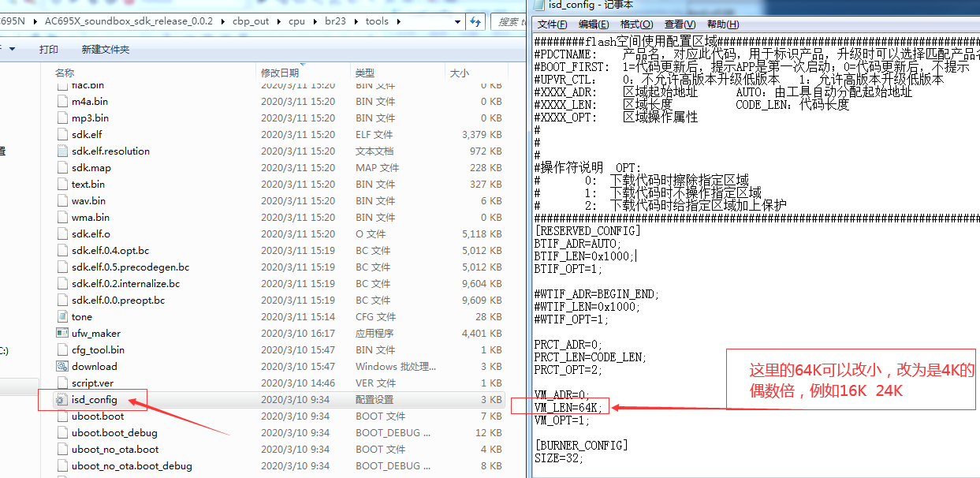
Task: Open the 帮助(H) menu in Notepad
Action: [x=724, y=24]
